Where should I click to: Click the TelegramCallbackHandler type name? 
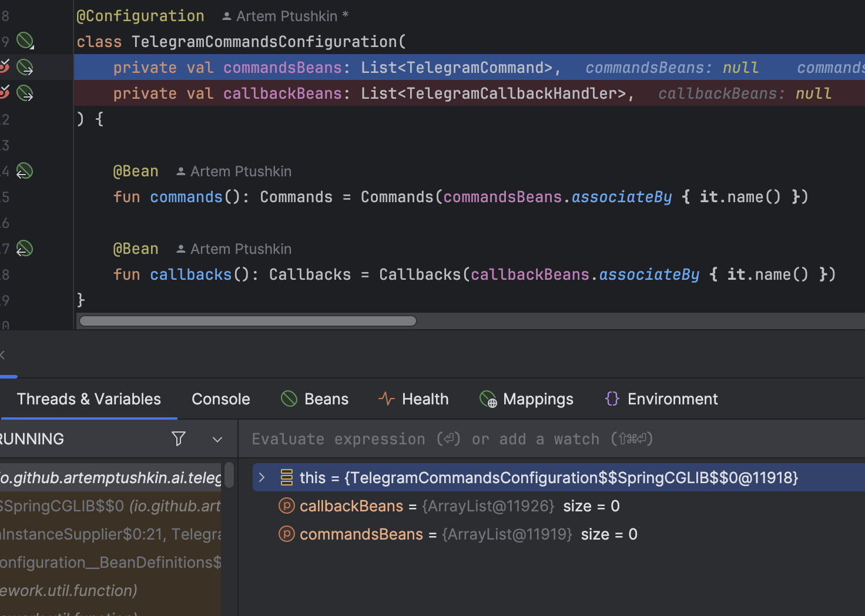point(511,93)
